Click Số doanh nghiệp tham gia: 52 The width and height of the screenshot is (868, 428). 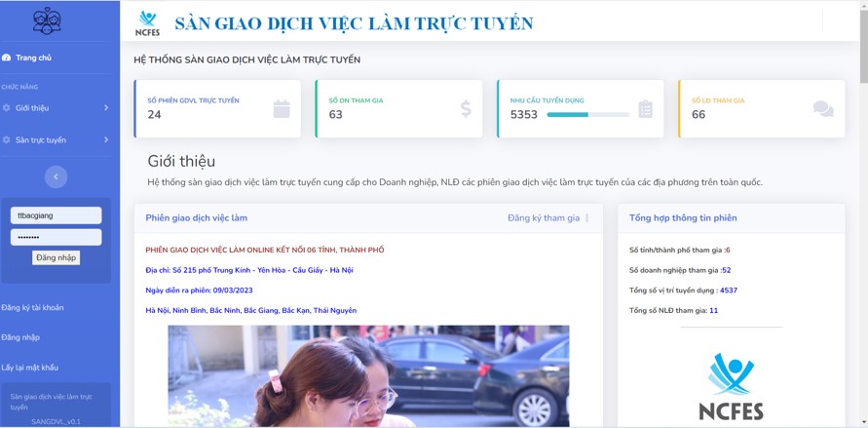click(x=680, y=270)
